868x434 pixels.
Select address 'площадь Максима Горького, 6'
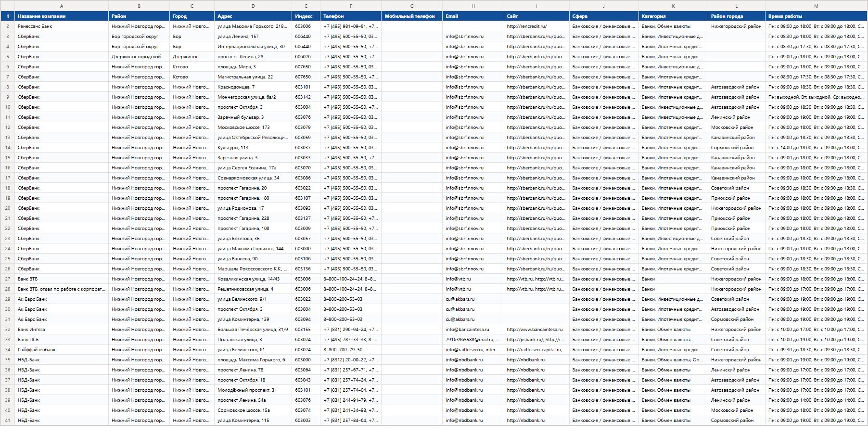coord(253,360)
